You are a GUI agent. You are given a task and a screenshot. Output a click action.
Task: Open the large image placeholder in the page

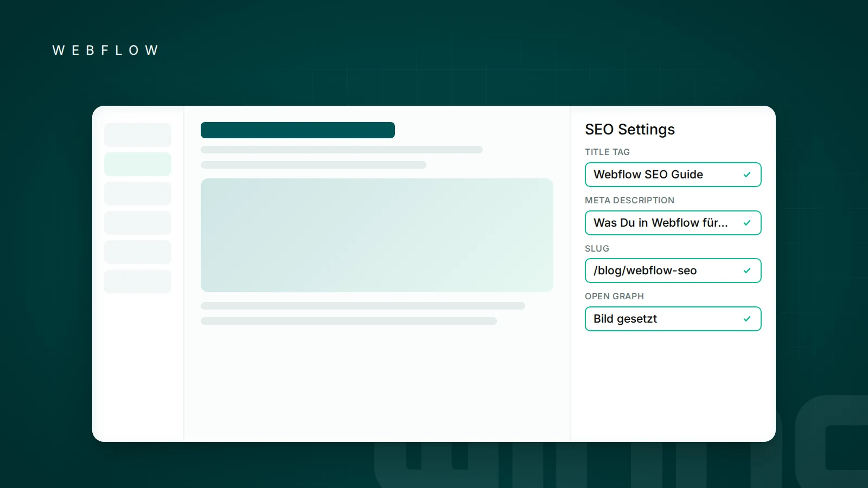coord(377,235)
